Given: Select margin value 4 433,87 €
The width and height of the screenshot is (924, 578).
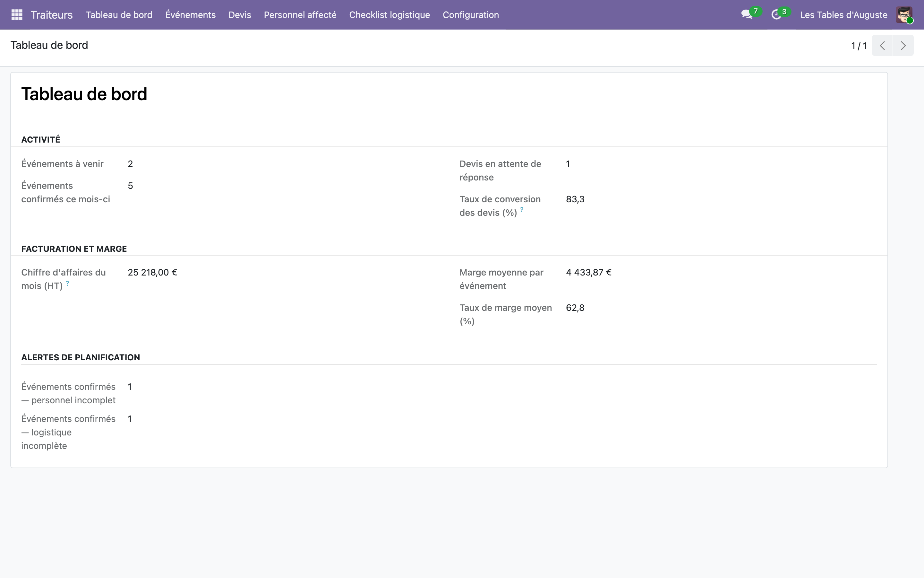Looking at the screenshot, I should [589, 273].
